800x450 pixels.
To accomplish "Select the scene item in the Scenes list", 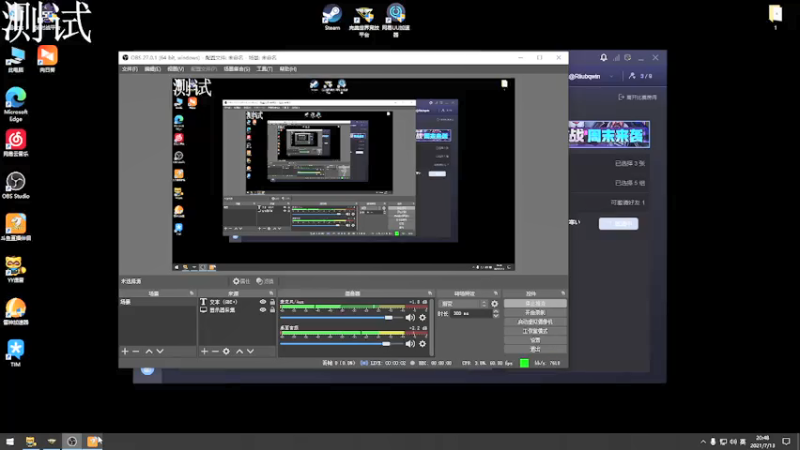I will coord(157,302).
